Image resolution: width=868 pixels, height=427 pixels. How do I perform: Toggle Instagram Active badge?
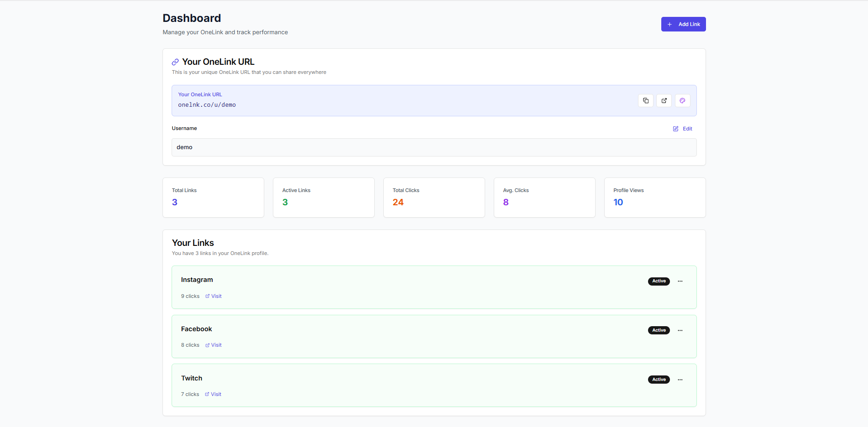659,281
